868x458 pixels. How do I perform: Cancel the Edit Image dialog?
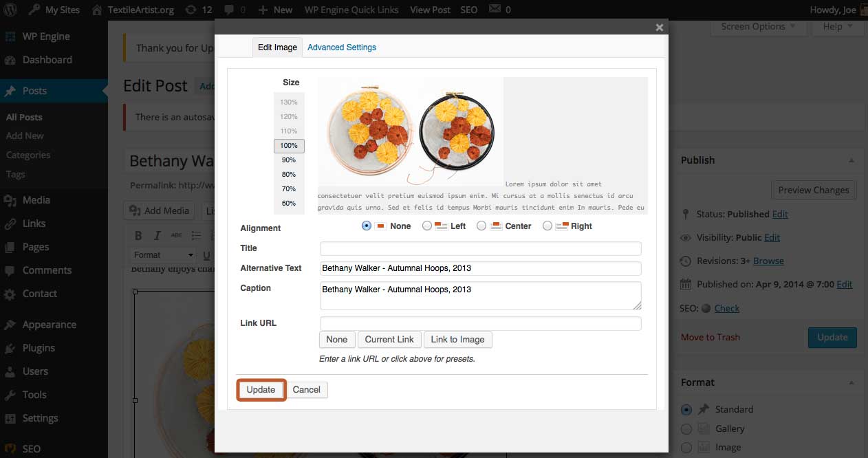(x=307, y=389)
